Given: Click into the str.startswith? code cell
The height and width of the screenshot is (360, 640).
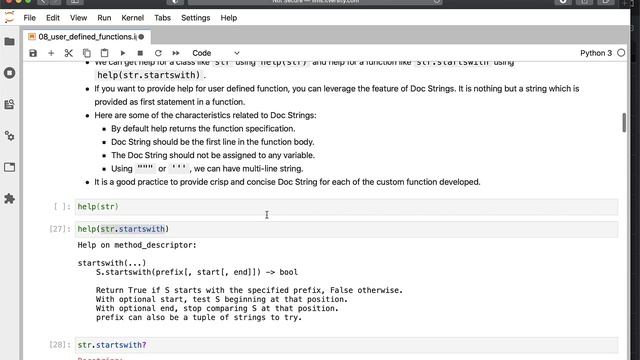Looking at the screenshot, I should click(346, 345).
